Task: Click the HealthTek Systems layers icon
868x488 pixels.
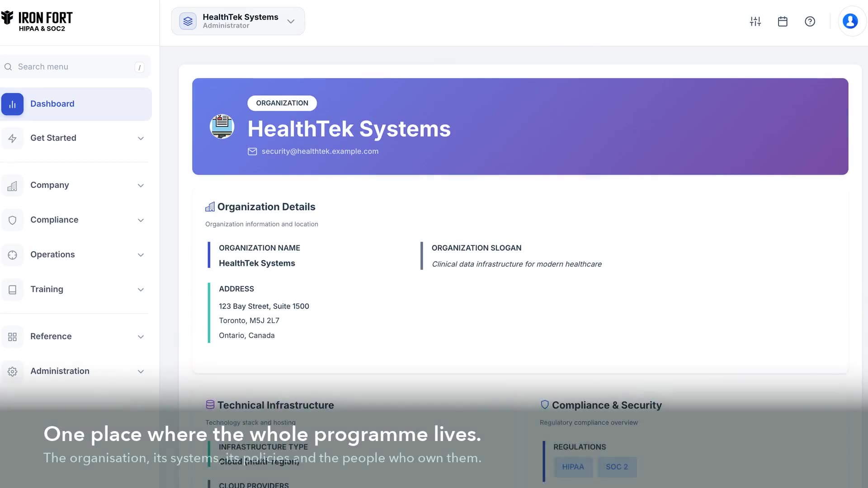Action: click(188, 21)
